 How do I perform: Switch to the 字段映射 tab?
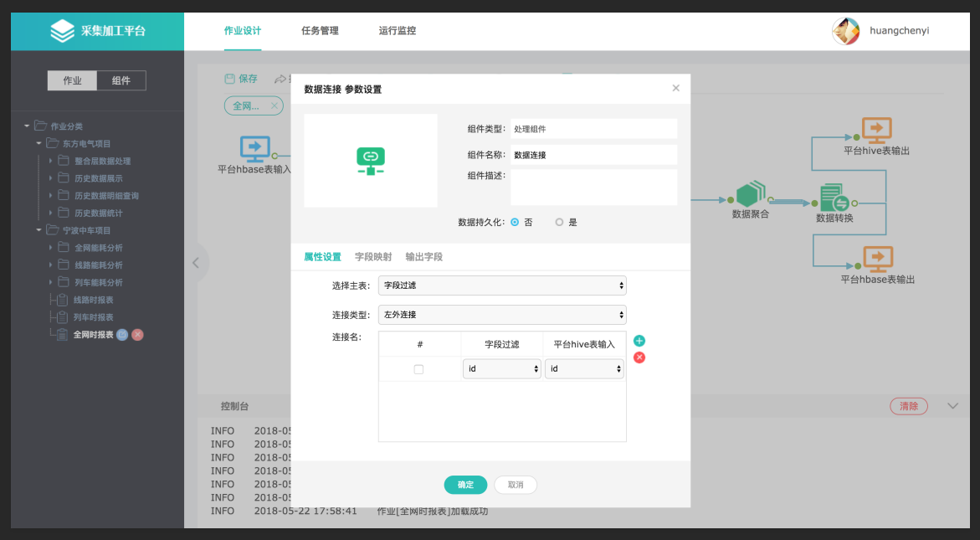pos(372,257)
